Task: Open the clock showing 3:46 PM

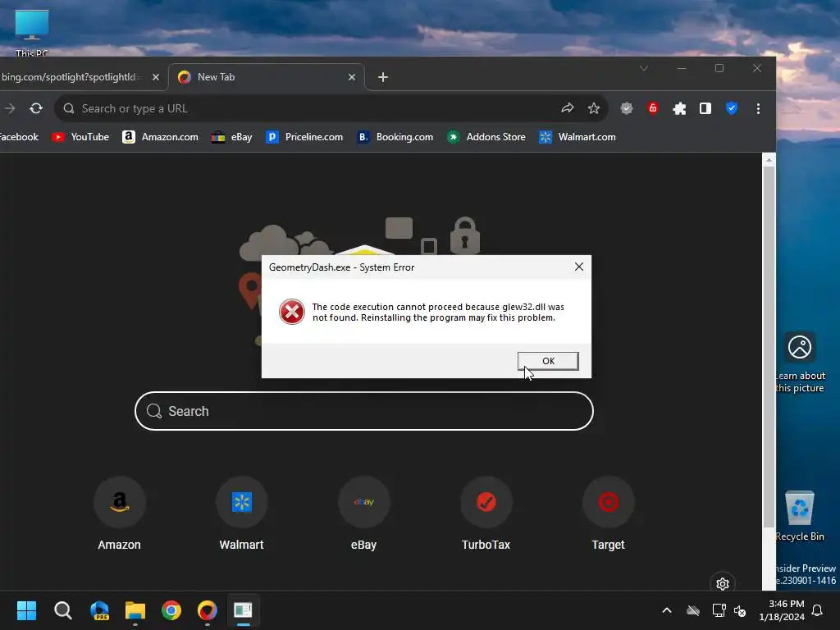Action: pyautogui.click(x=782, y=610)
